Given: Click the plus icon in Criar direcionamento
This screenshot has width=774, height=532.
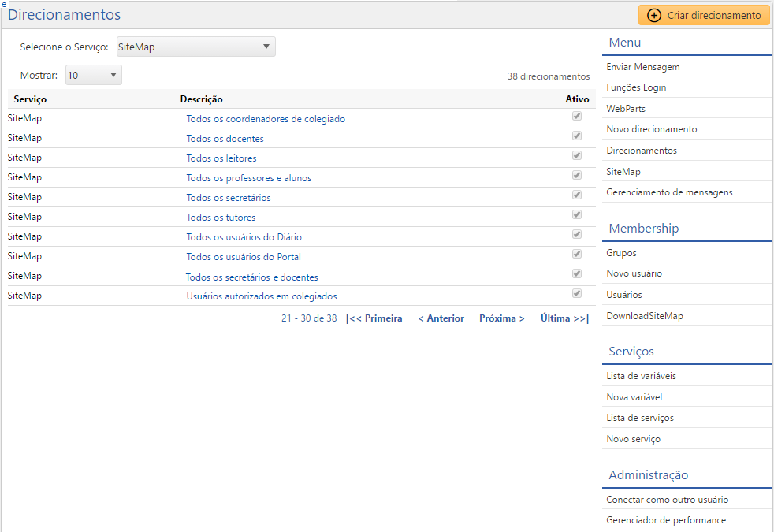Looking at the screenshot, I should point(653,15).
